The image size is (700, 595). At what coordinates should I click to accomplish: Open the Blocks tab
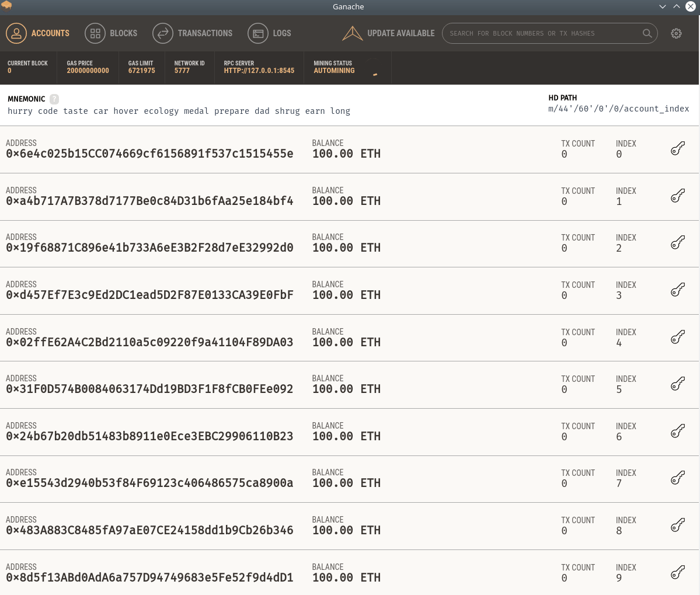tap(111, 33)
